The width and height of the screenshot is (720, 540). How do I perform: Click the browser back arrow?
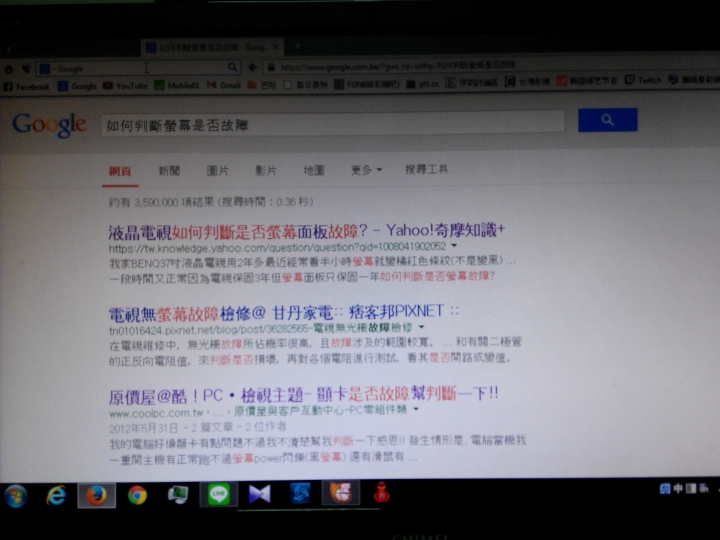(253, 68)
